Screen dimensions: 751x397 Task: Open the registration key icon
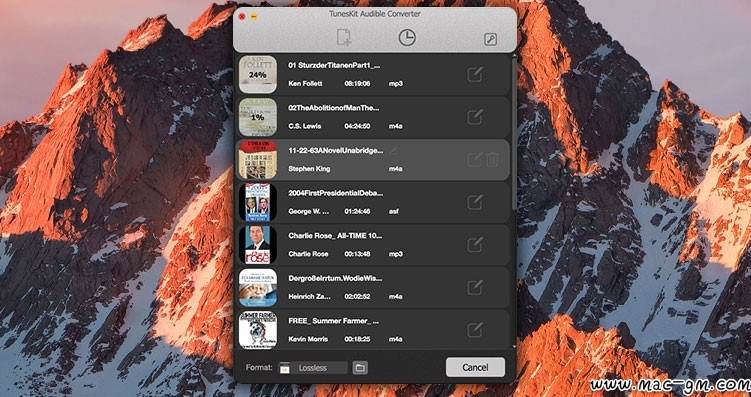coord(490,40)
